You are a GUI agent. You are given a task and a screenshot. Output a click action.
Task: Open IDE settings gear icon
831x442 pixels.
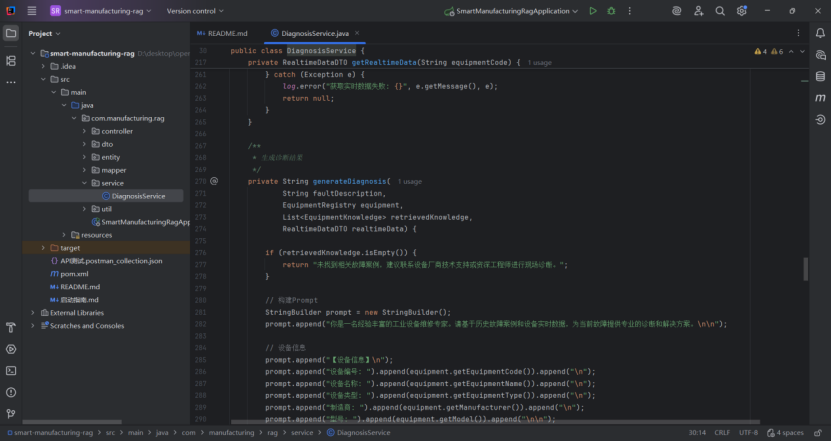tap(741, 11)
